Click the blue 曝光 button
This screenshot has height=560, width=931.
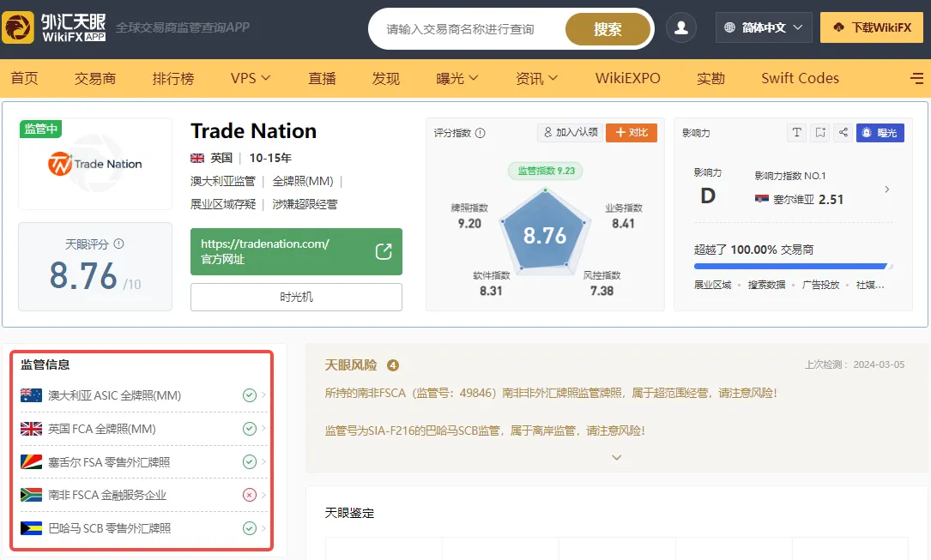(x=880, y=132)
